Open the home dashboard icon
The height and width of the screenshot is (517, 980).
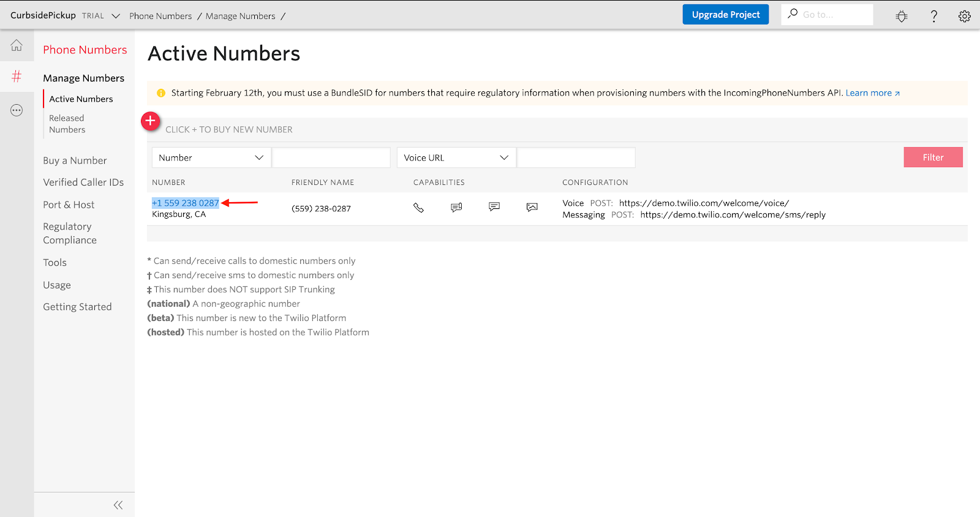click(17, 45)
